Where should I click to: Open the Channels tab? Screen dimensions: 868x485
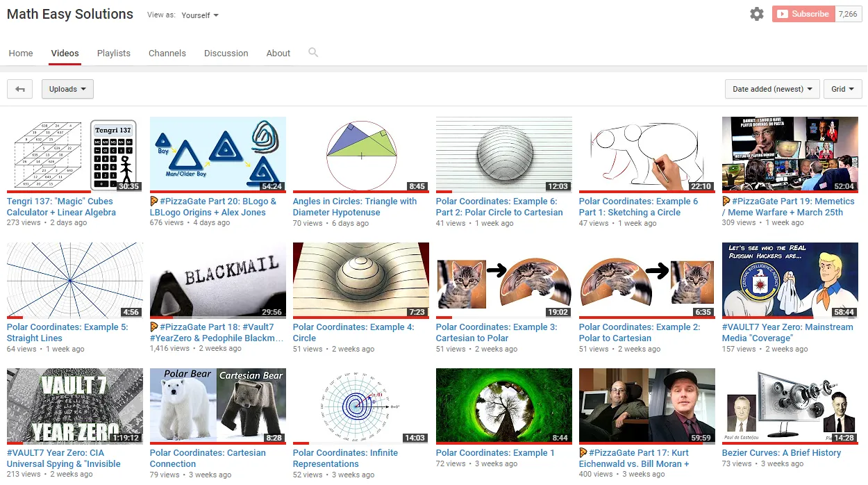167,53
